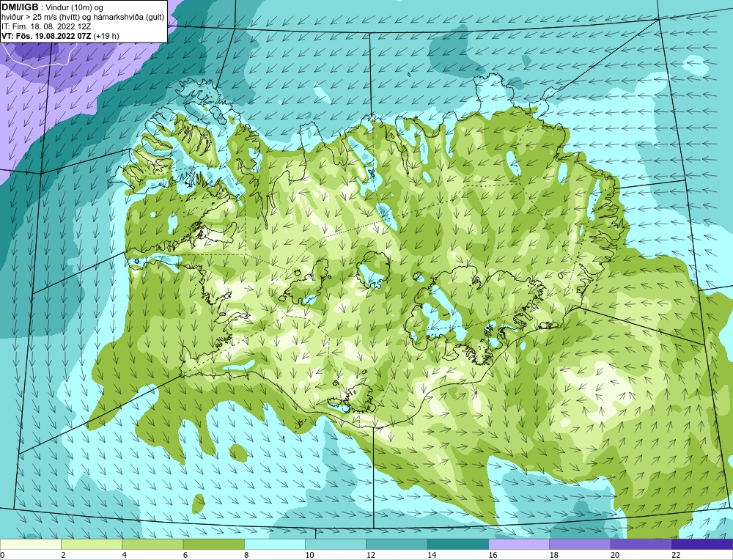Screen dimensions: 733x560
Task: Click the 6–8 m/s dark green legend swatch
Action: 213,545
